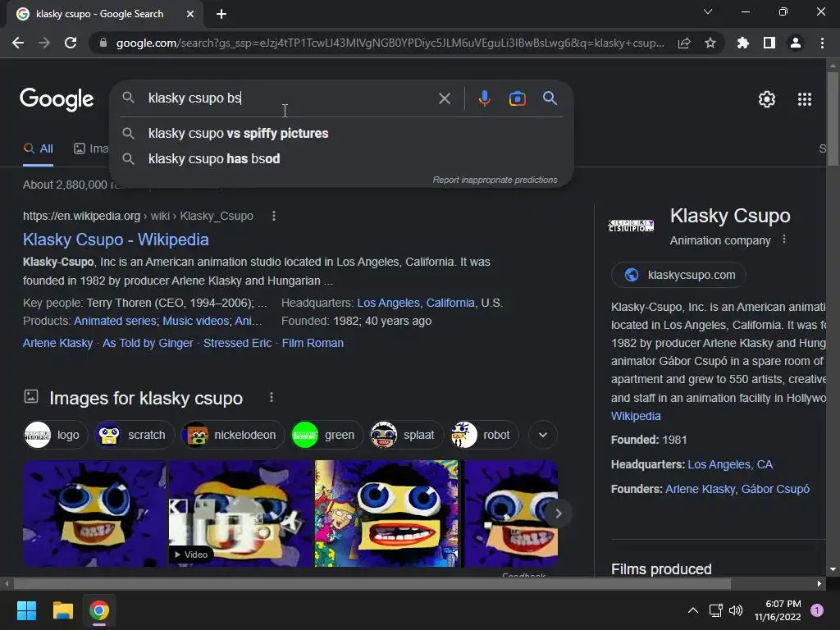Image resolution: width=840 pixels, height=630 pixels.
Task: Open the Arlene Klasky sitelink
Action: (x=58, y=344)
